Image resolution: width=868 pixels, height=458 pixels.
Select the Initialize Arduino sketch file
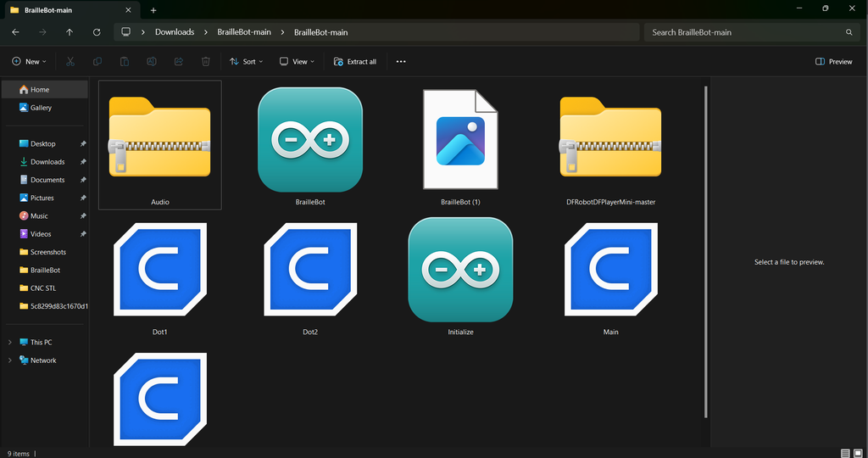[460, 276]
